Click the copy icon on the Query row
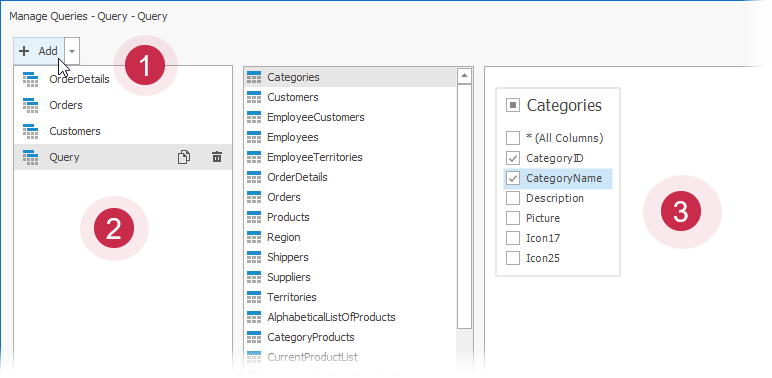The width and height of the screenshot is (772, 378). 184,157
